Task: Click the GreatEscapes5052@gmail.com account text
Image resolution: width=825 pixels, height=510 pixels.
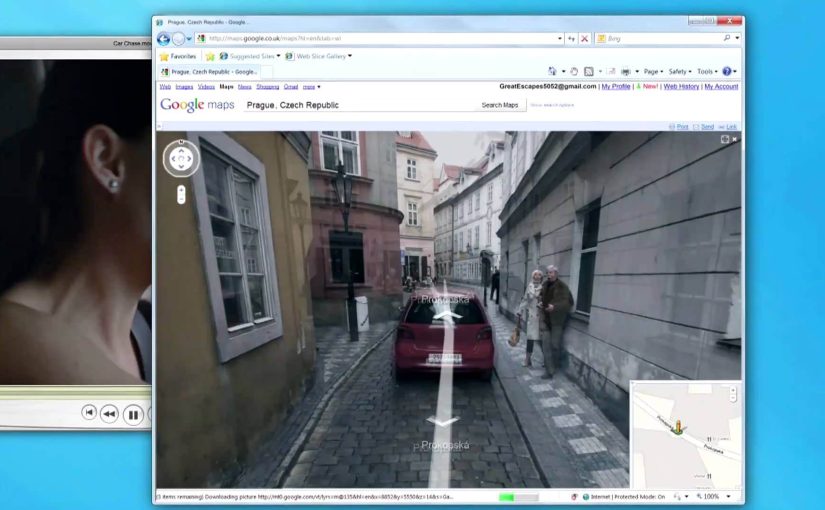Action: (548, 86)
